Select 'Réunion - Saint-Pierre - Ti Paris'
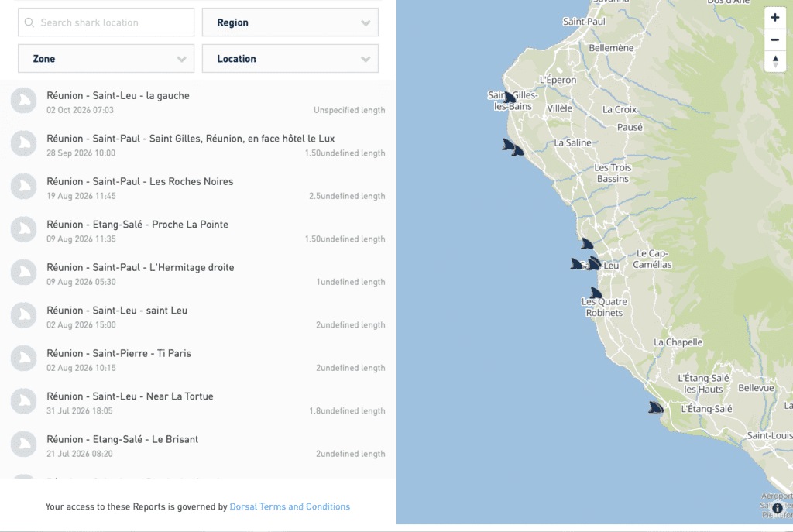 [118, 353]
